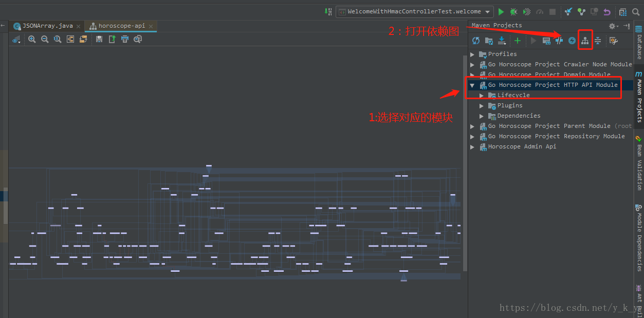Zoom in on the dependency diagram
644x318 pixels.
tap(32, 39)
